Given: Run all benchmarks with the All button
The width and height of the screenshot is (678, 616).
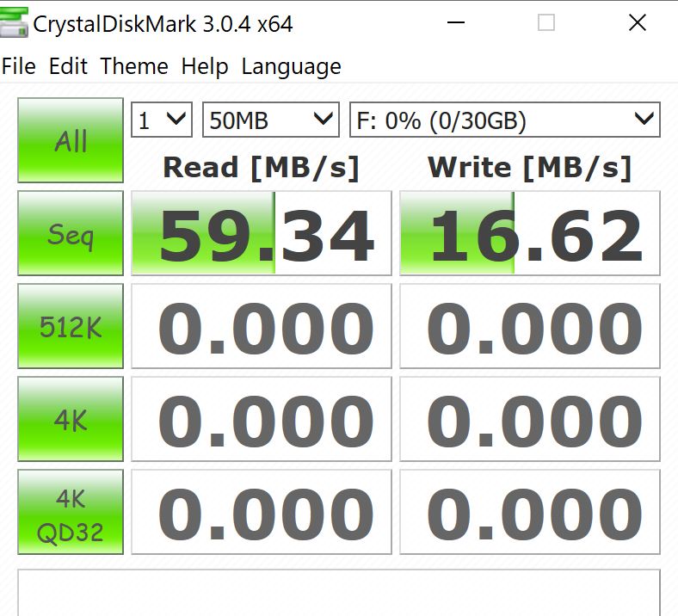Looking at the screenshot, I should pos(71,140).
